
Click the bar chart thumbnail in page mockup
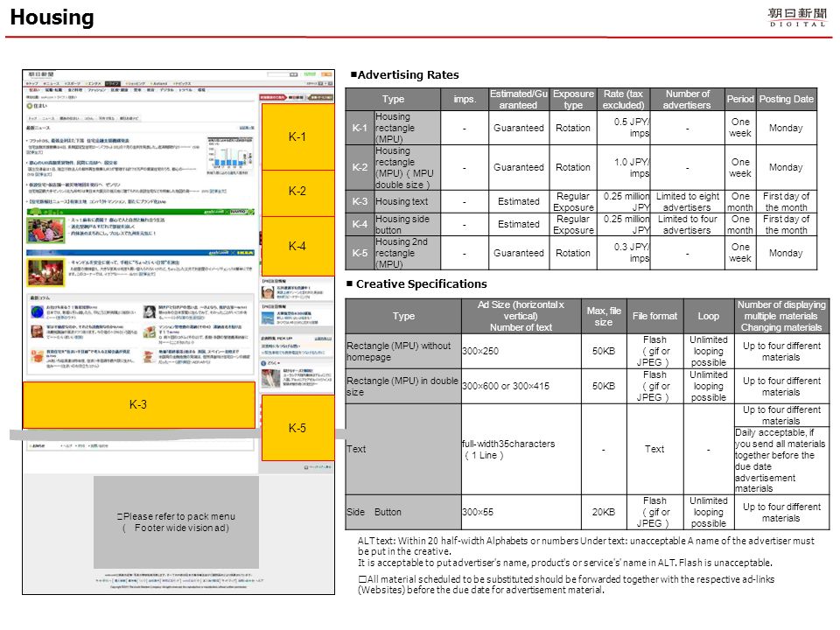pos(230,155)
